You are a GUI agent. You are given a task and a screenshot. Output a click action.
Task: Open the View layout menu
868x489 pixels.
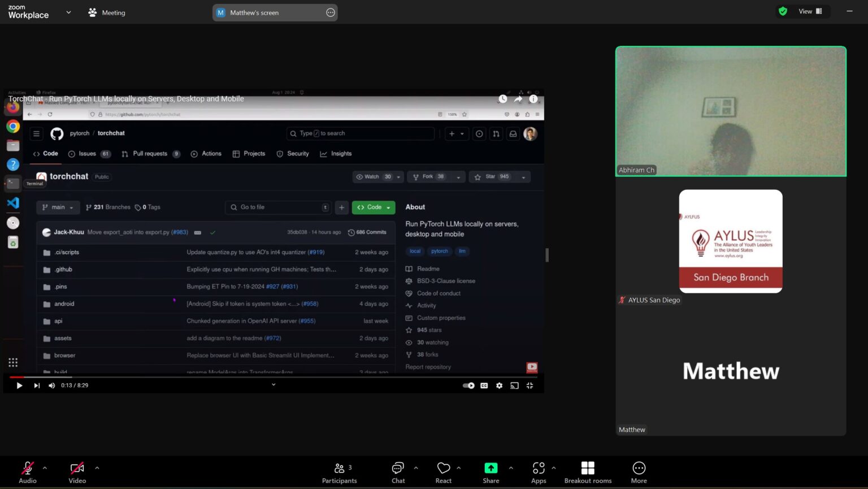coord(810,11)
